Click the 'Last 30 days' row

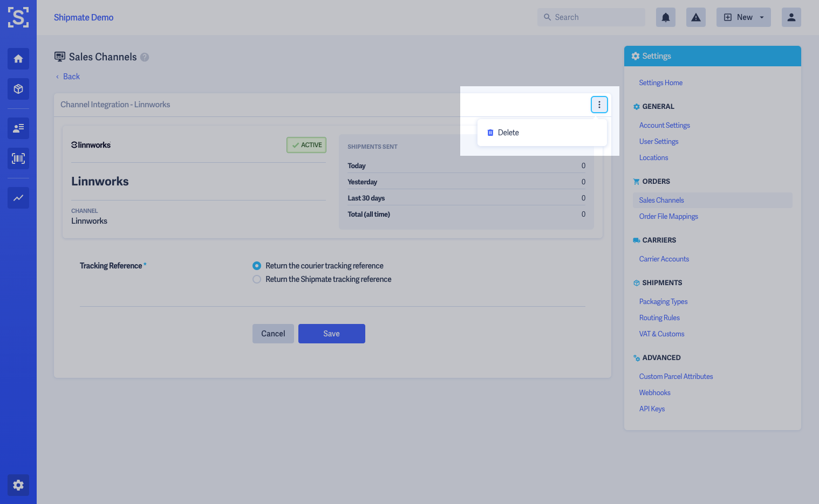tap(466, 198)
